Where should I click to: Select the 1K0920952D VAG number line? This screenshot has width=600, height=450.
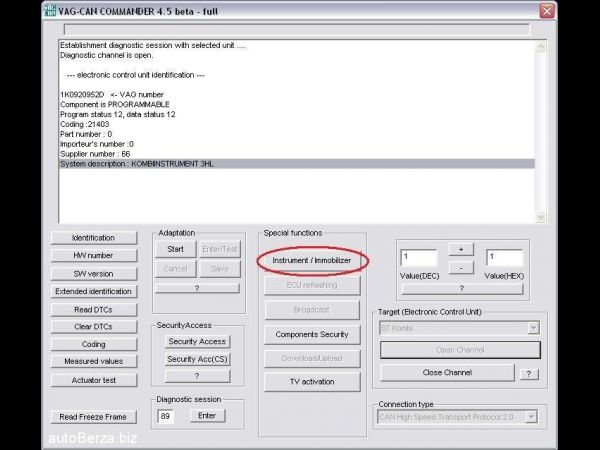297,95
